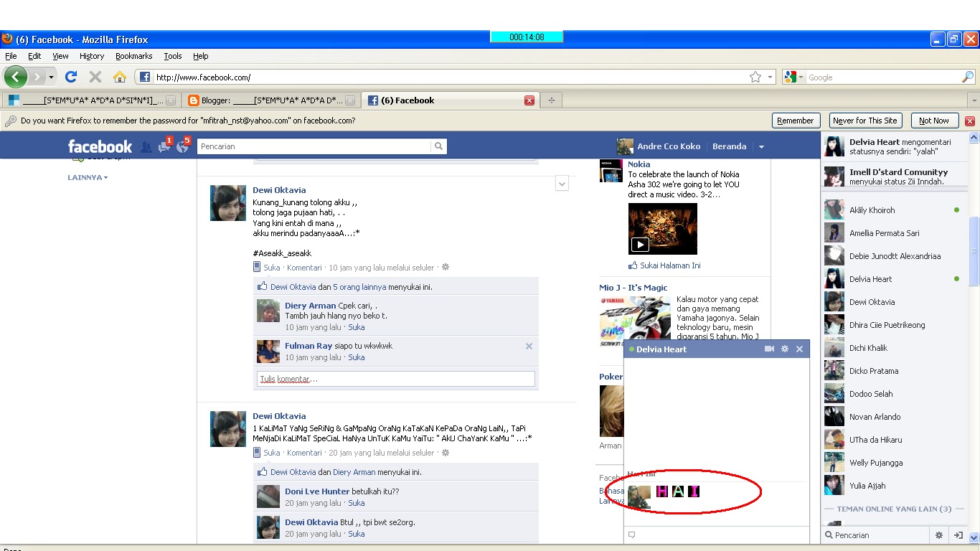Open notifications globe icon with 5 badge

pyautogui.click(x=183, y=146)
